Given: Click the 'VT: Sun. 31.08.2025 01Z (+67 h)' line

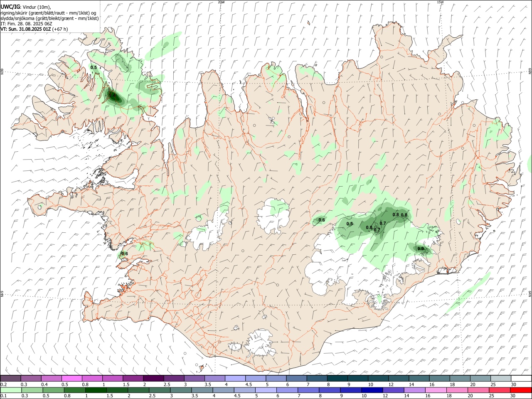Looking at the screenshot, I should (x=34, y=29).
